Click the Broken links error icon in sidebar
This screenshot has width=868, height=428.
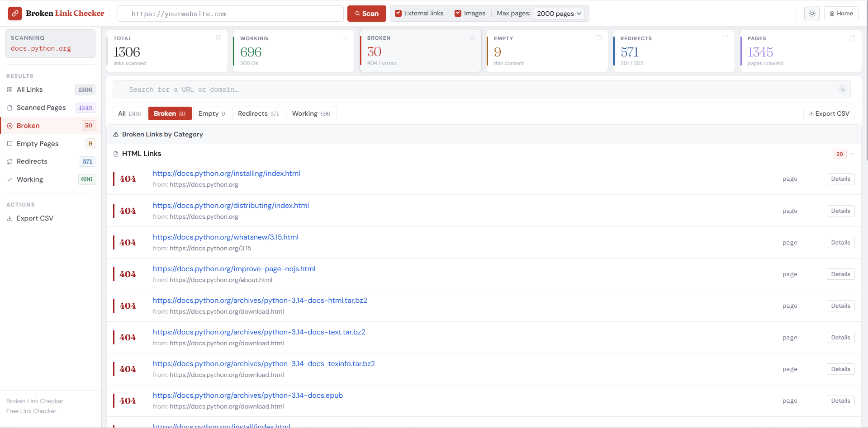point(9,126)
